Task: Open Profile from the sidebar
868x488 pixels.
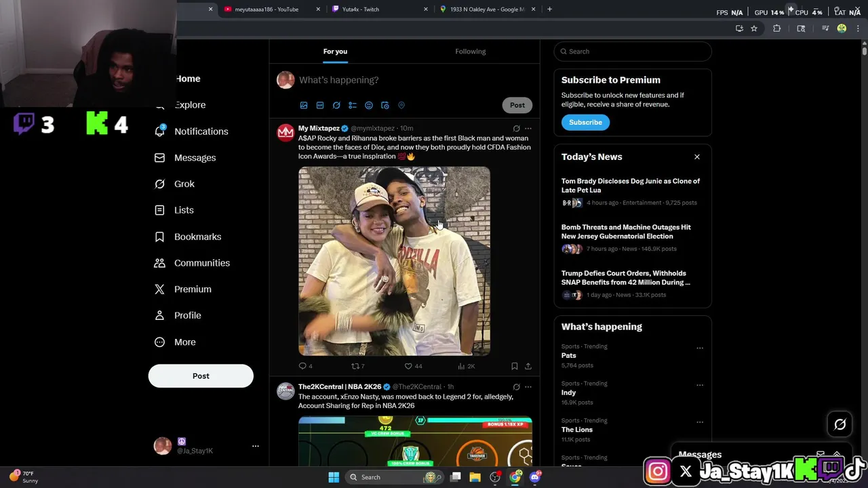Action: click(x=178, y=316)
